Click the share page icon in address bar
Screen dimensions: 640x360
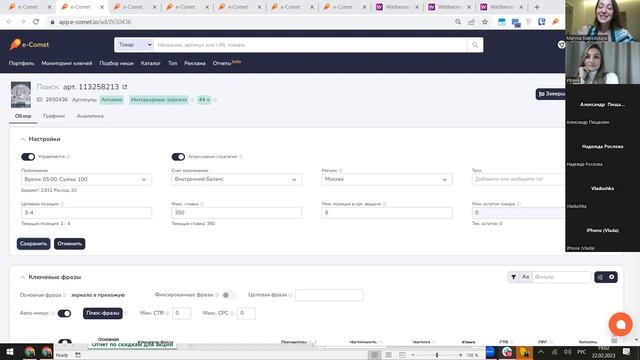471,22
